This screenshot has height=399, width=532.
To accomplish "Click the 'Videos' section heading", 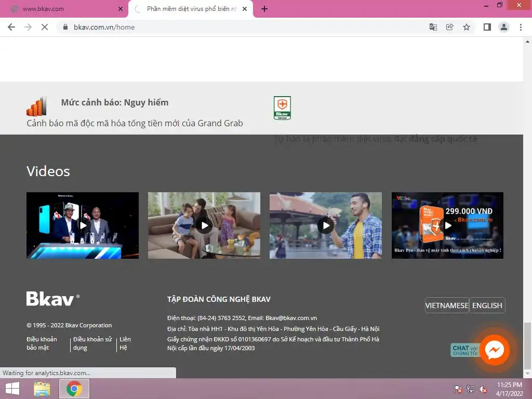I will 48,171.
